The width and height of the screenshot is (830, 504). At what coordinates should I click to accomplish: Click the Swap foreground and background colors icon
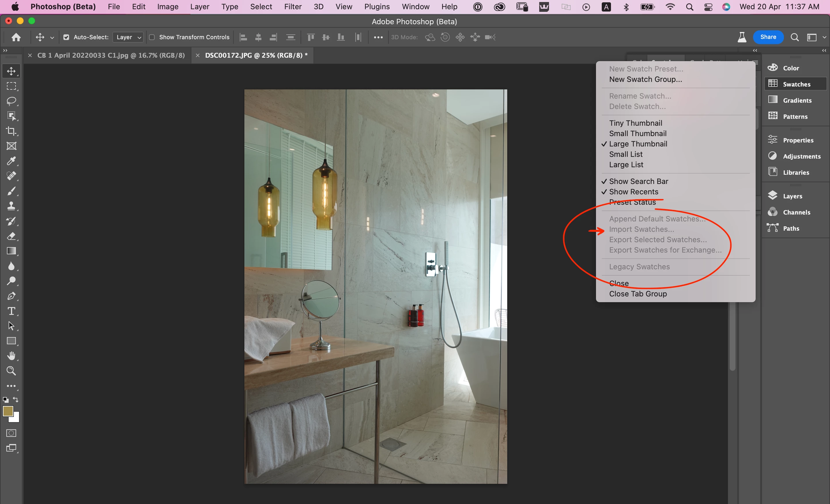(16, 400)
